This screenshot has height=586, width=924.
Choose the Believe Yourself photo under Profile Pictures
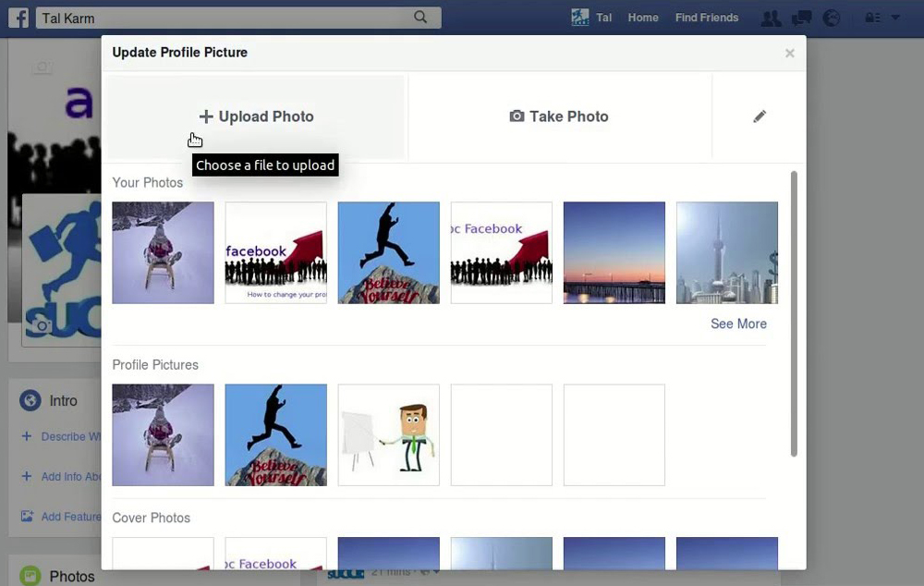click(x=275, y=435)
